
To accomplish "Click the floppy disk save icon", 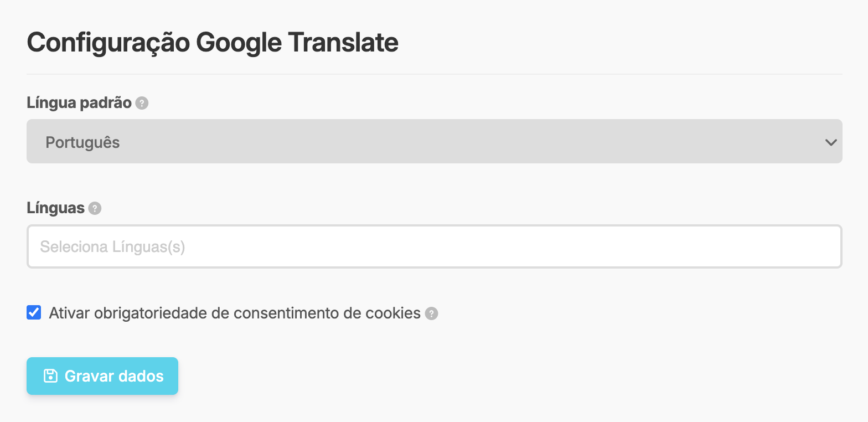I will click(x=50, y=376).
